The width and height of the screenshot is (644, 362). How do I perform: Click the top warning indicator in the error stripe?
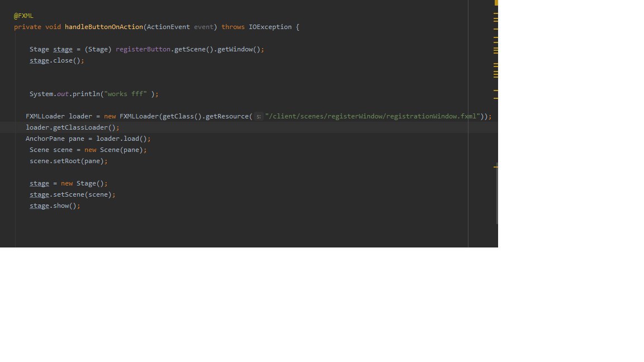point(496,3)
